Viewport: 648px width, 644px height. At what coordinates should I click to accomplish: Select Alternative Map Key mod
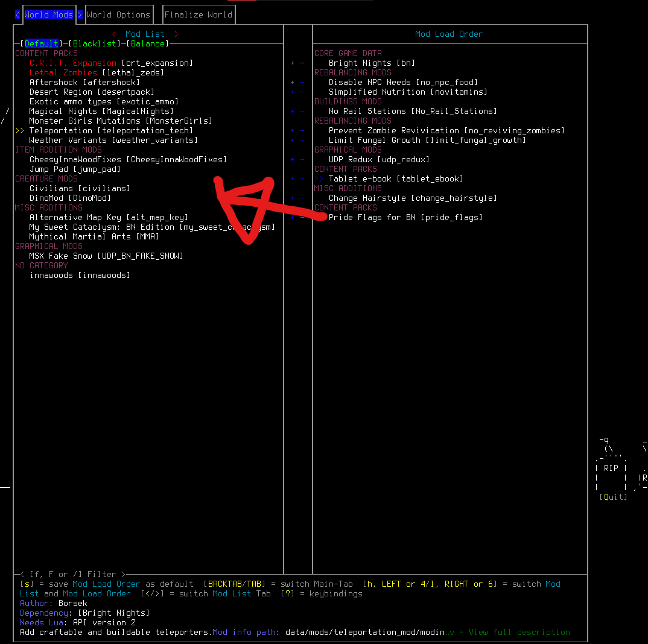tap(109, 217)
